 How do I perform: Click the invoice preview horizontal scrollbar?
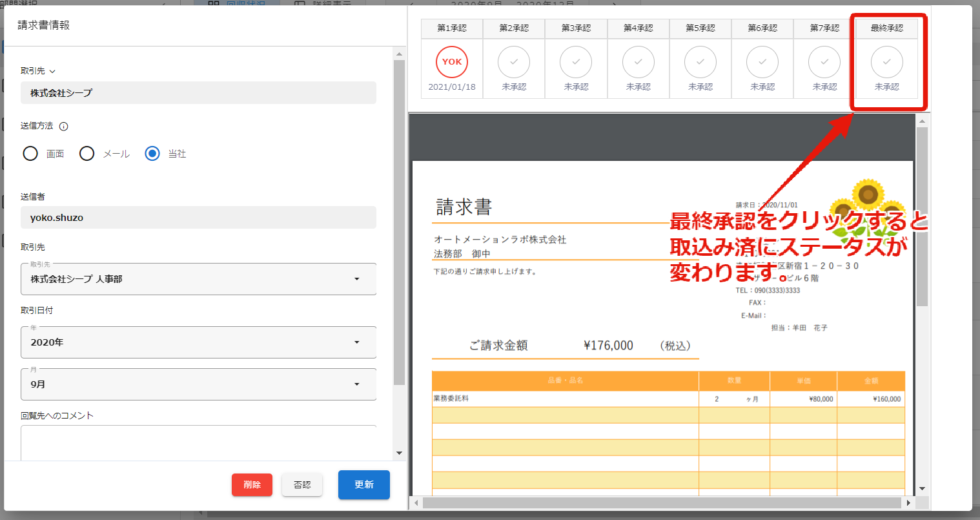point(662,503)
